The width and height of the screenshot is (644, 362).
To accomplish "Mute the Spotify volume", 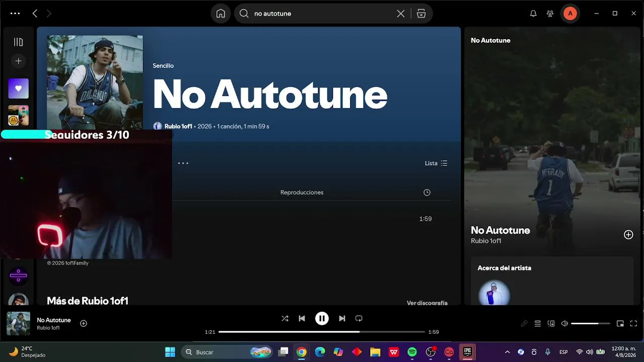I will [x=565, y=324].
